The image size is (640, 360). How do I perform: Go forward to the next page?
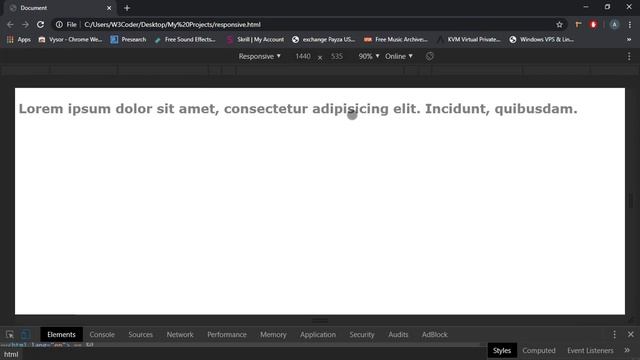tap(25, 24)
